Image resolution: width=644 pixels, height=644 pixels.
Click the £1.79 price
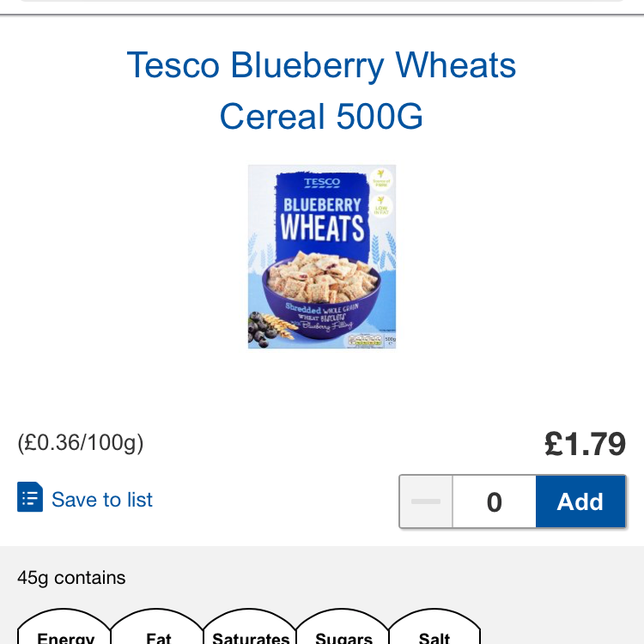[x=585, y=444]
